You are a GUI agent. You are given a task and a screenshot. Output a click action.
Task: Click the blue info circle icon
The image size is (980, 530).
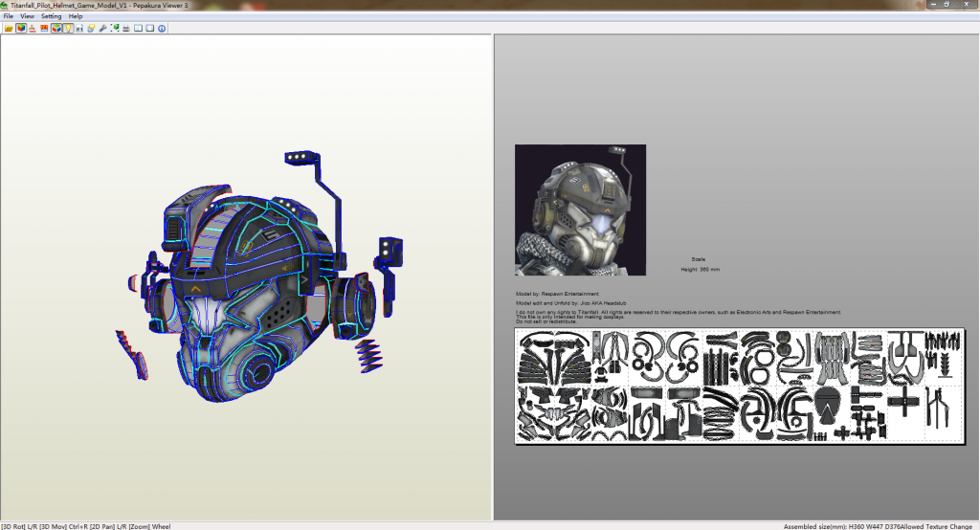coord(162,28)
